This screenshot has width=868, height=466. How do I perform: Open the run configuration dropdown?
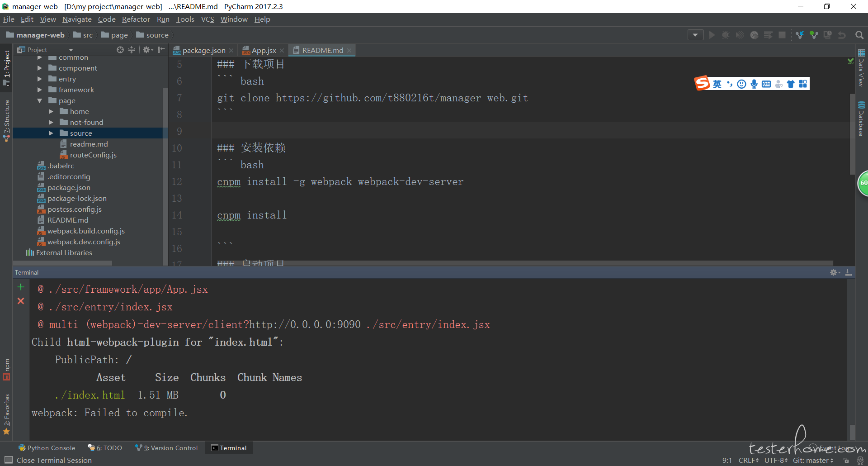[695, 35]
